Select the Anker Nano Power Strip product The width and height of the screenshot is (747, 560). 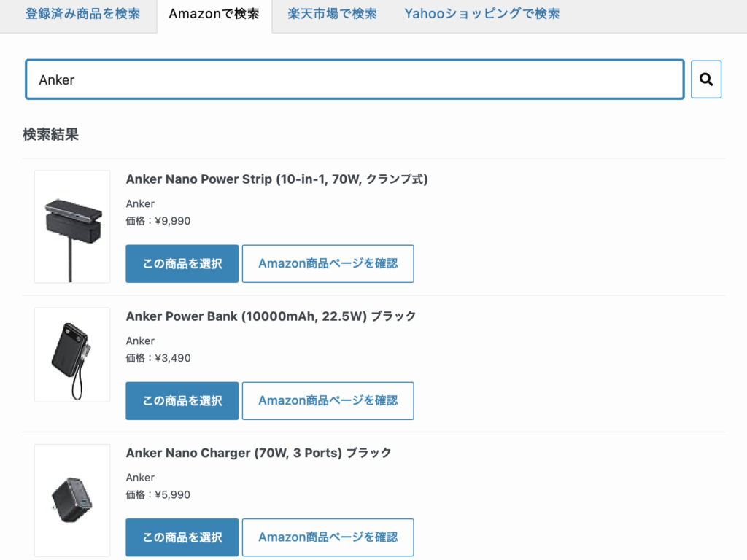click(182, 264)
